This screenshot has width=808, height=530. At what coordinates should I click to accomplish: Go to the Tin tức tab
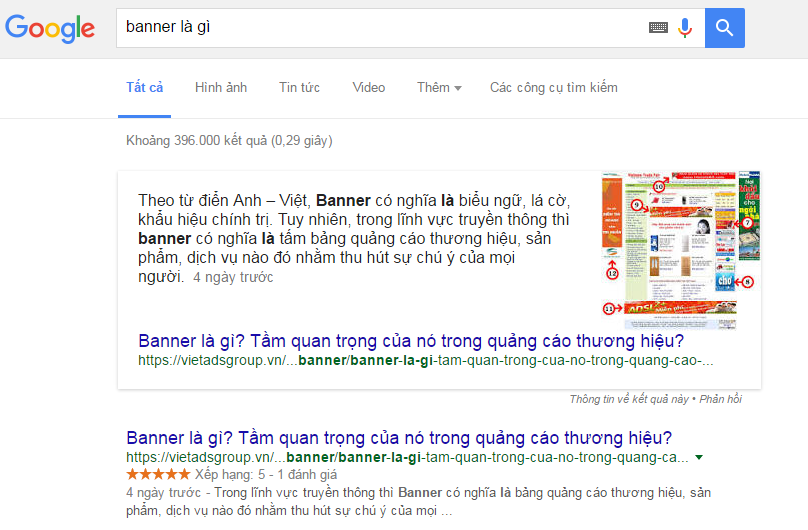click(x=299, y=88)
